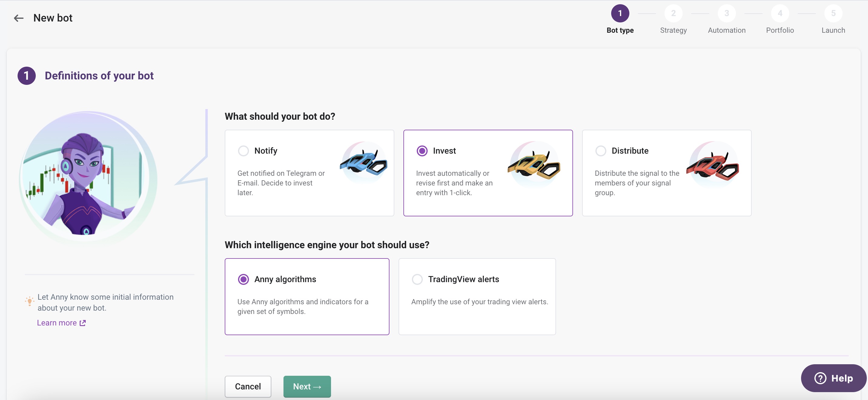This screenshot has width=868, height=400.
Task: Click the step 3 Automation circle
Action: [x=727, y=14]
